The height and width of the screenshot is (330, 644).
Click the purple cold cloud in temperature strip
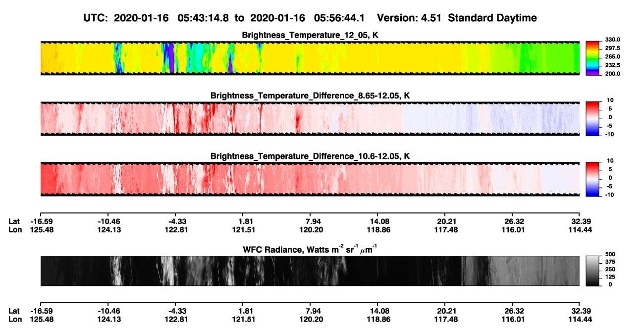(x=169, y=58)
